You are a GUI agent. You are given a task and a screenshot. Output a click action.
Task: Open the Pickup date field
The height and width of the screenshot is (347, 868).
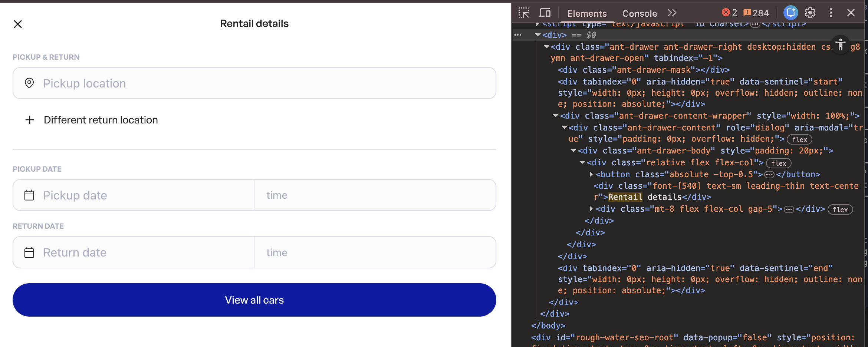(134, 195)
